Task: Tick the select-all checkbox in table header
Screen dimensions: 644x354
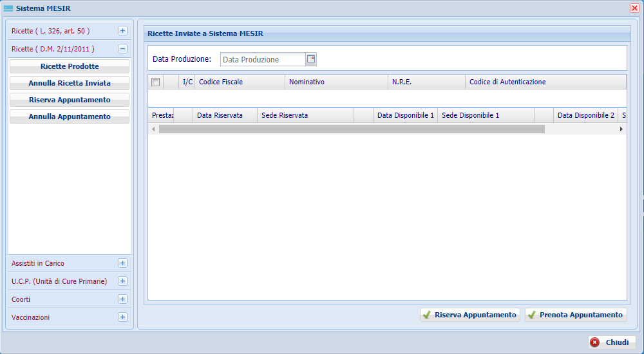Action: tap(156, 82)
